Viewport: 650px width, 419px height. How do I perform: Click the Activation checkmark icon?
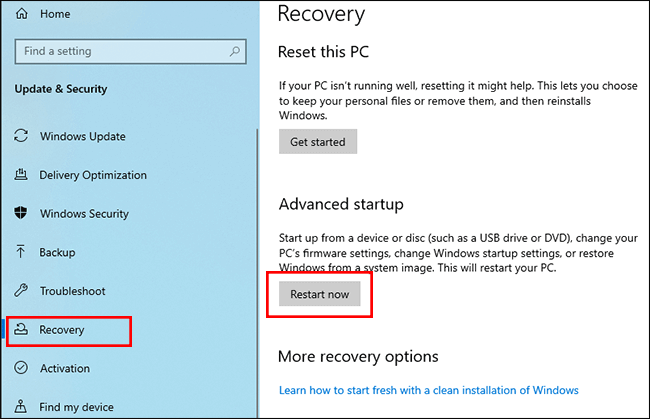pyautogui.click(x=20, y=369)
